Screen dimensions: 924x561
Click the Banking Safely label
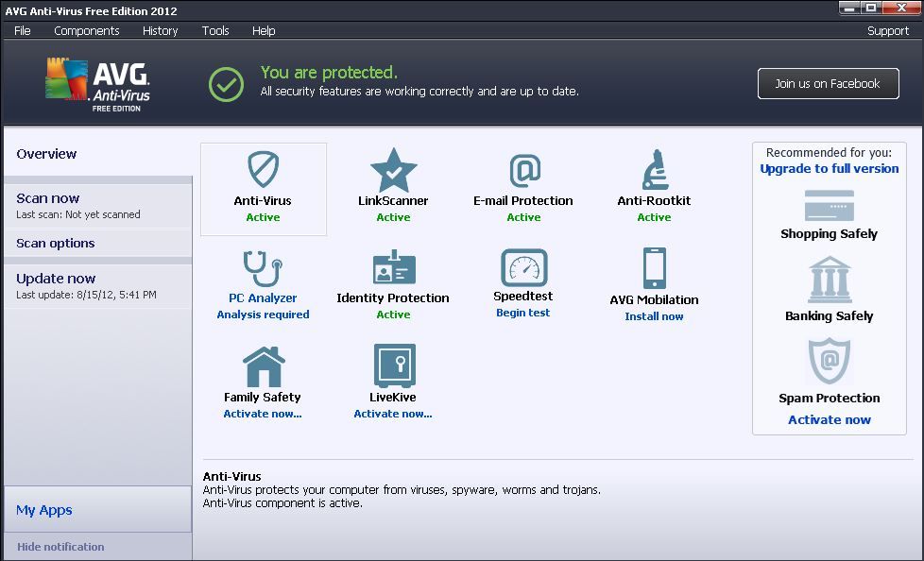[830, 315]
